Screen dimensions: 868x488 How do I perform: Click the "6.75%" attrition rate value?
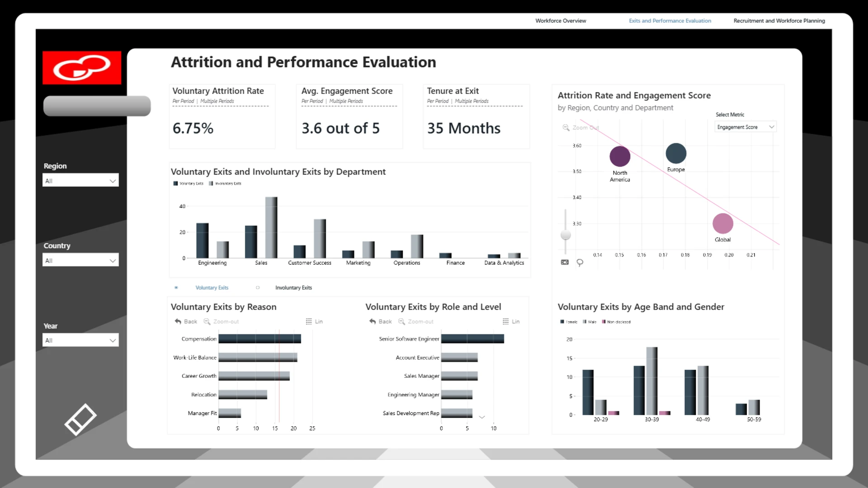[193, 128]
